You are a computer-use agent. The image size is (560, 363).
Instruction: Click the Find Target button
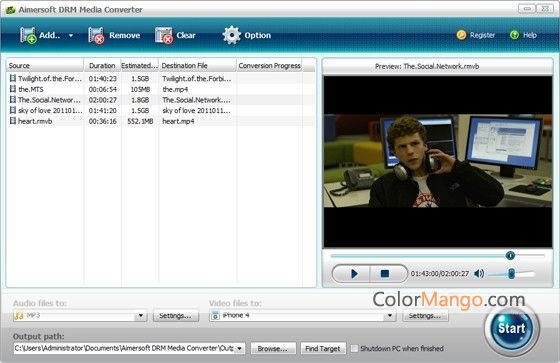click(323, 348)
